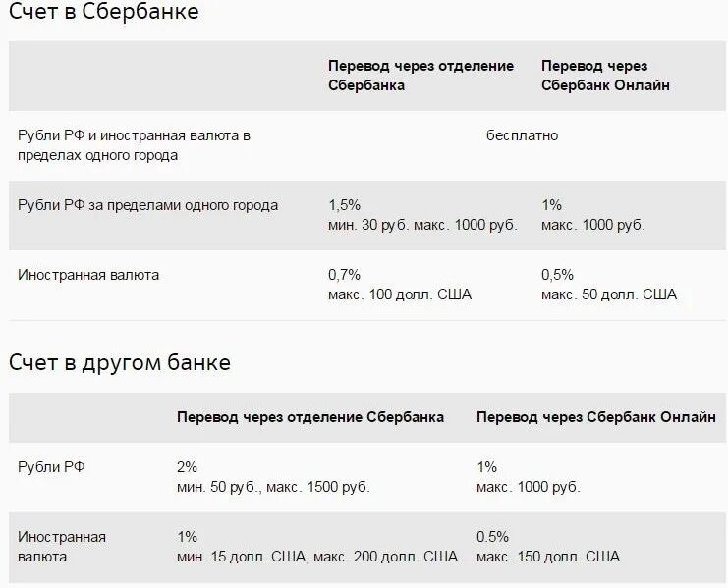Click row label 'Рубли РФ за пределами одного города'
Viewport: 728px width, 588px height.
point(147,205)
